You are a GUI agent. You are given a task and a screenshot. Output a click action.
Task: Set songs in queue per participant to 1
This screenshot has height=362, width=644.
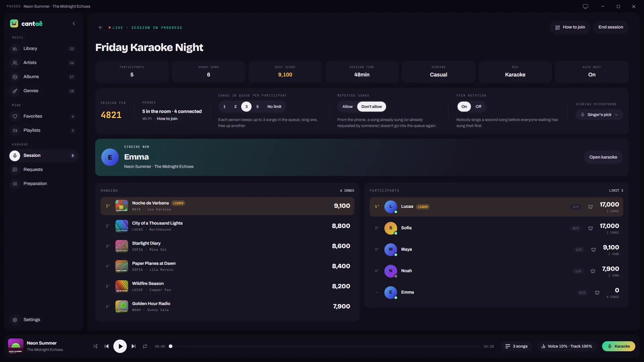(x=224, y=107)
